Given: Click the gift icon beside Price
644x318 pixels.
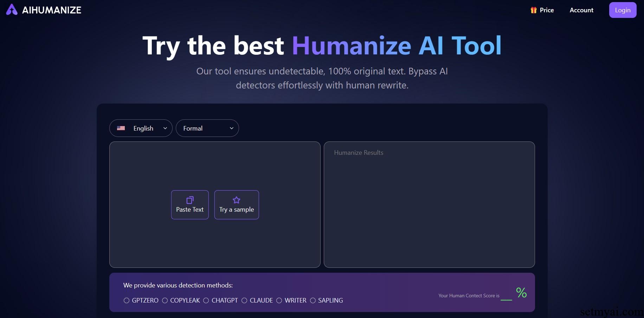Looking at the screenshot, I should 533,10.
